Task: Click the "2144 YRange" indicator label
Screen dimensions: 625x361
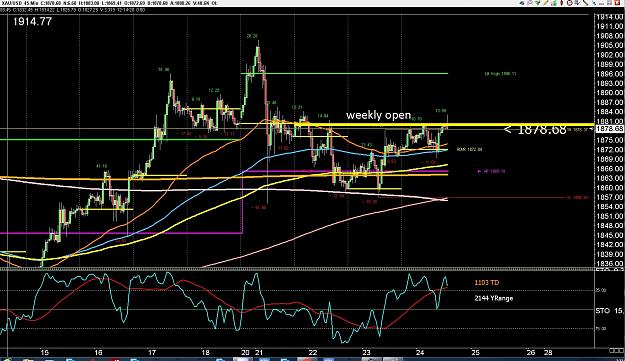Action: point(494,298)
